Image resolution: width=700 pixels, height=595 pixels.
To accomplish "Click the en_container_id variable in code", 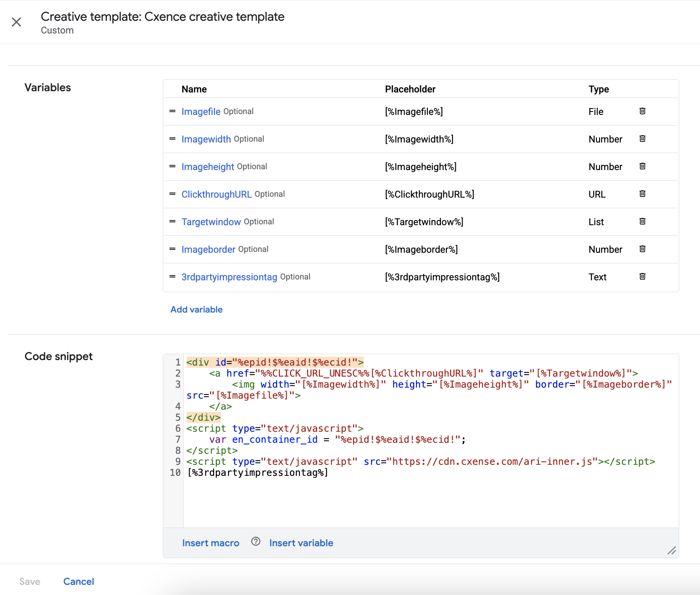I will [275, 439].
